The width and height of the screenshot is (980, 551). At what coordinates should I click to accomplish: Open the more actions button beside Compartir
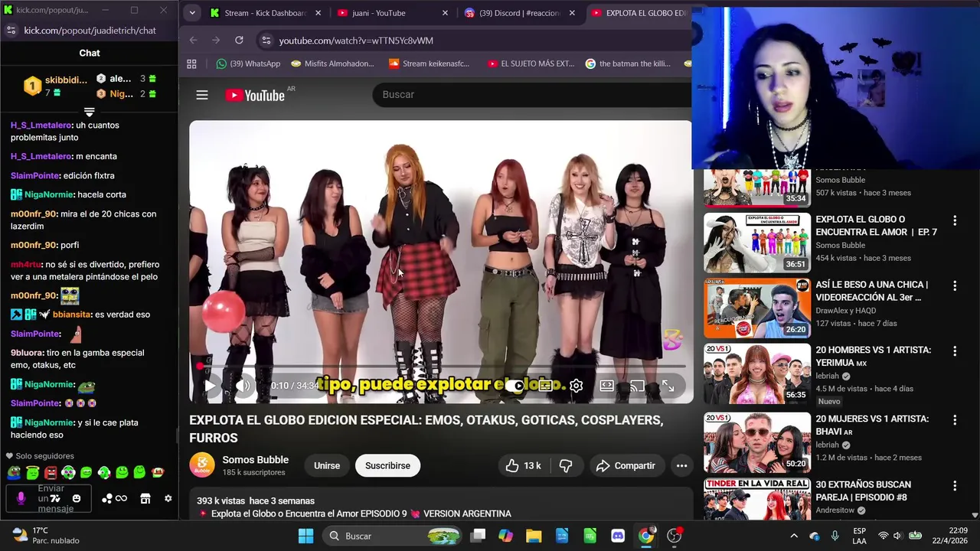click(681, 465)
